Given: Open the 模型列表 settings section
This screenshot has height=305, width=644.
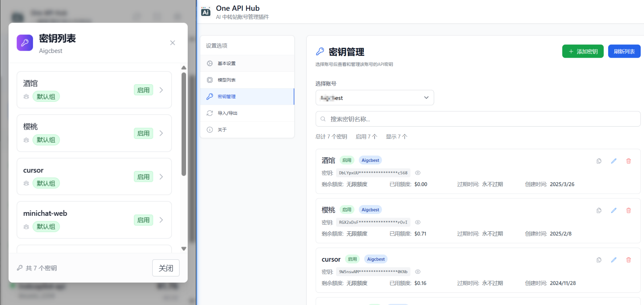Looking at the screenshot, I should pyautogui.click(x=247, y=80).
